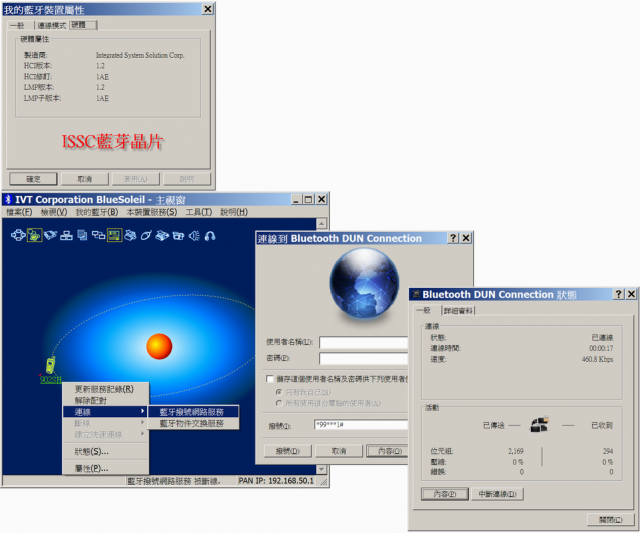640x533 pixels.
Task: Select the mouse HID service icon
Action: pos(146,235)
